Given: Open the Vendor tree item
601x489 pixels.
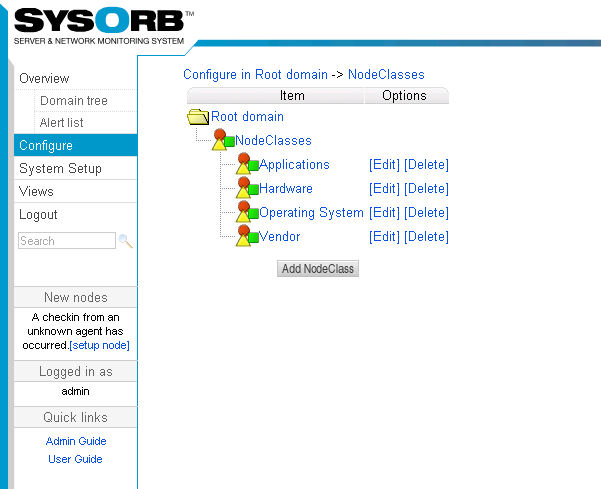Looking at the screenshot, I should (279, 236).
